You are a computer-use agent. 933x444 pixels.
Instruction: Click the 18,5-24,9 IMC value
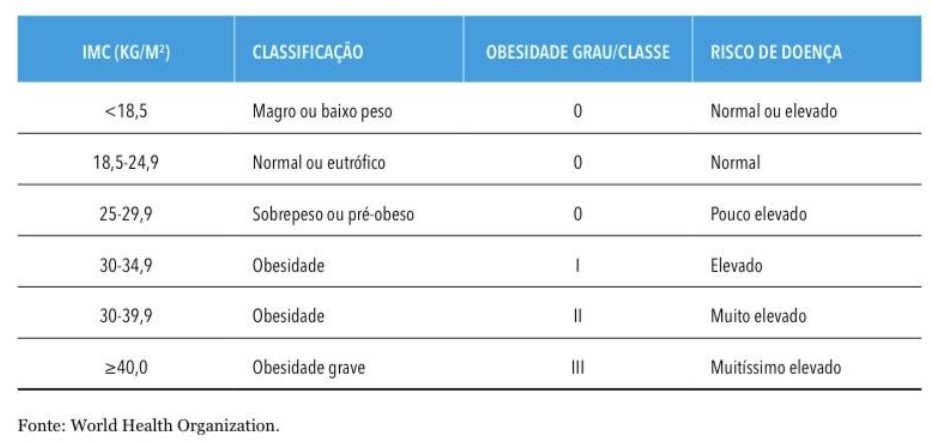tap(126, 162)
